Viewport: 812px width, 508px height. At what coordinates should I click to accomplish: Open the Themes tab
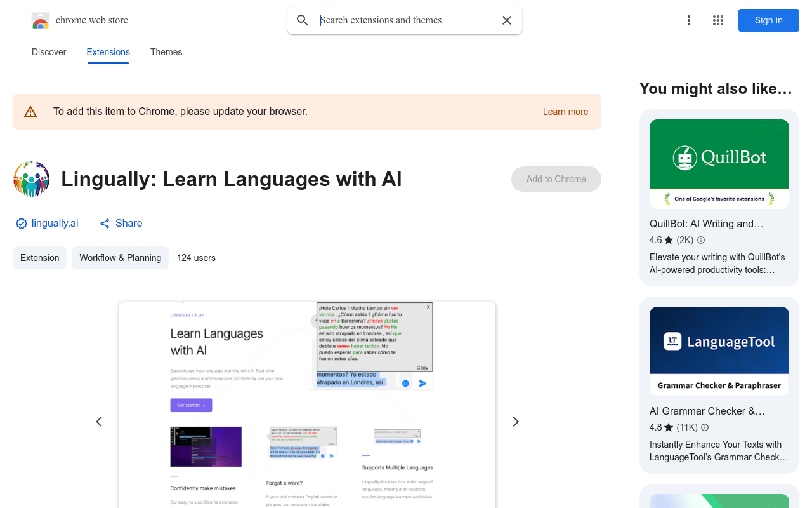(166, 52)
